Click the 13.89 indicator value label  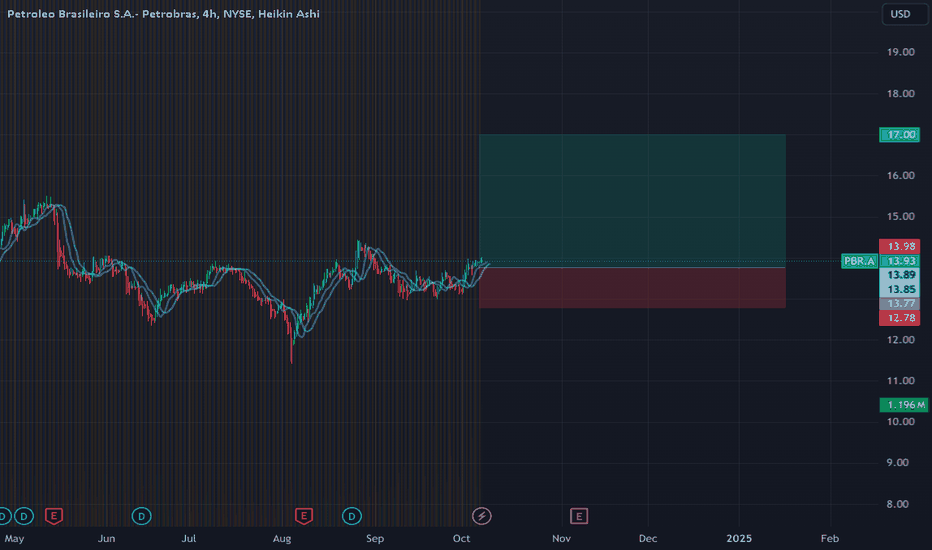click(x=899, y=275)
